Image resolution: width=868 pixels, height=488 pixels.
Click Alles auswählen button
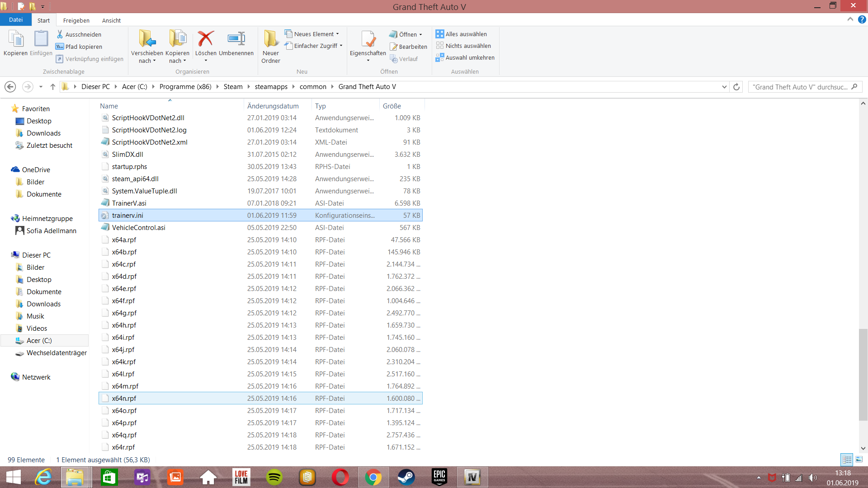(x=462, y=34)
